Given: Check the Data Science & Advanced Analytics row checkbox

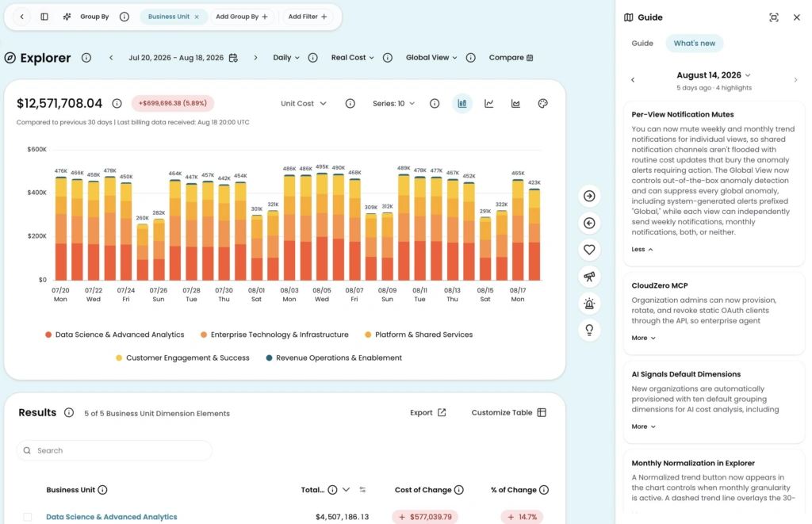Looking at the screenshot, I should [28, 517].
